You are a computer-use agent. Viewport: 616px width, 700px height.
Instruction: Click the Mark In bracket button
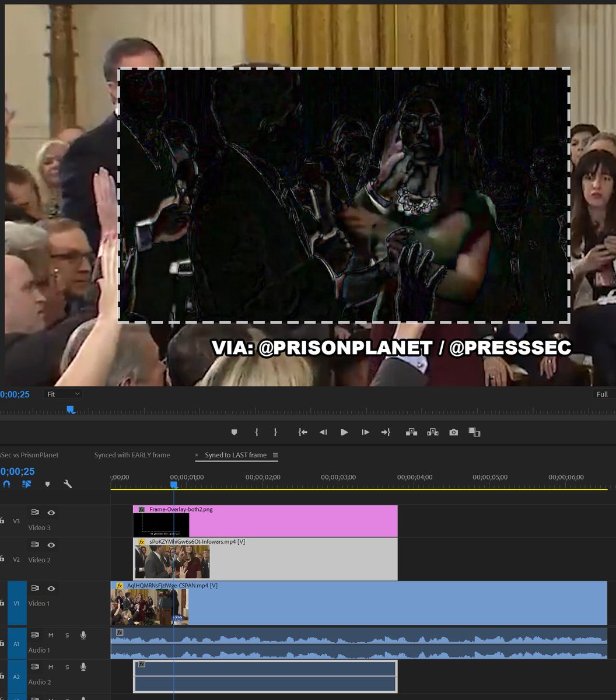[x=257, y=432]
